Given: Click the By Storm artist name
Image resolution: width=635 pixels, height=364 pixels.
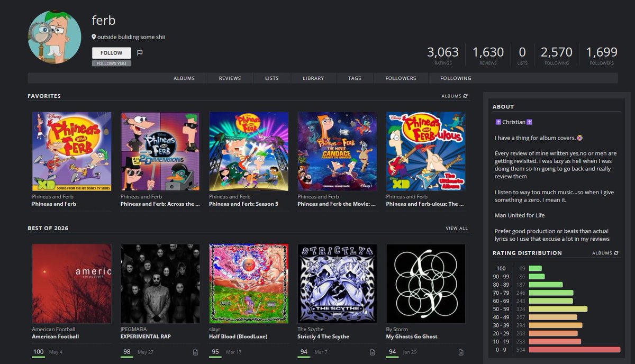Looking at the screenshot, I should click(397, 329).
